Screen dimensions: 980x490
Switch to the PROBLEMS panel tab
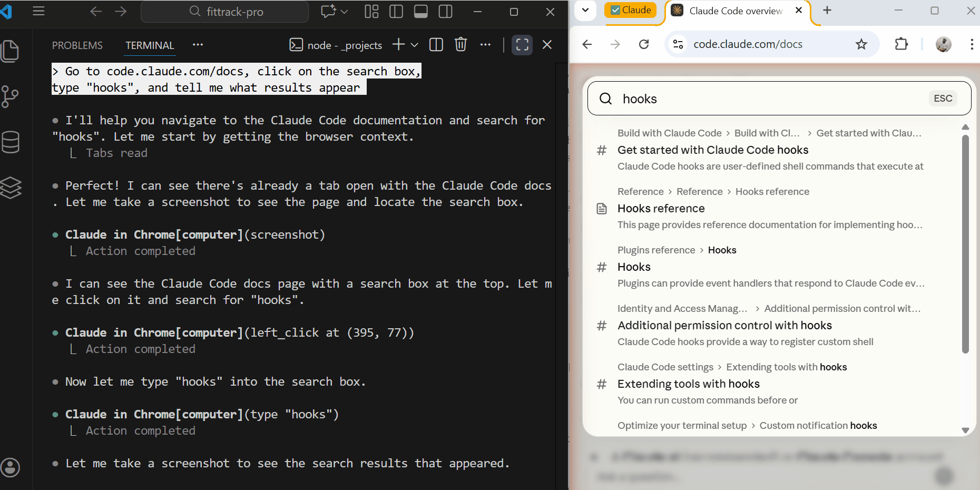77,45
